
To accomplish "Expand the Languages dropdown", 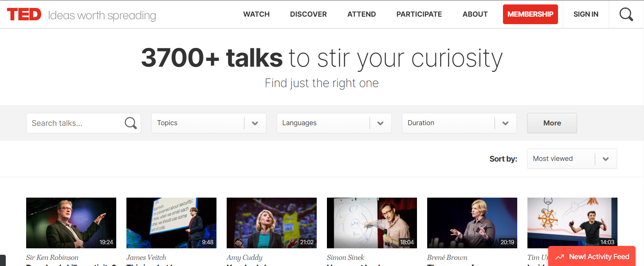I will (x=334, y=123).
